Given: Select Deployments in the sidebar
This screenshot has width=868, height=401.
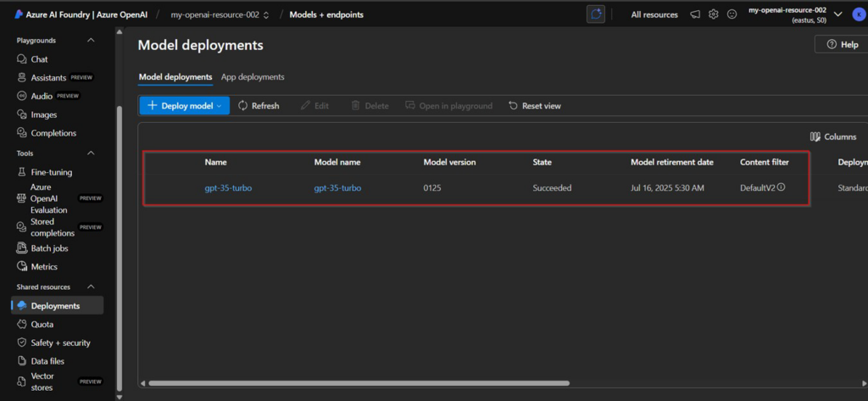Looking at the screenshot, I should [57, 306].
